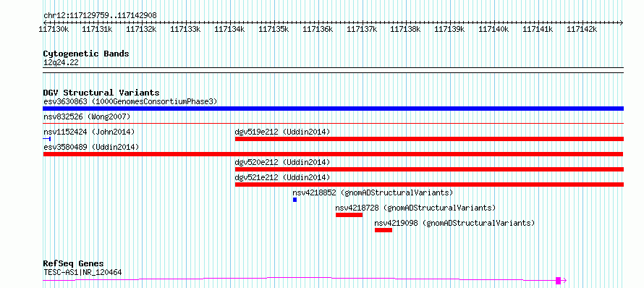The width and height of the screenshot is (644, 288).
Task: Select the dgv520e212 (Uddin2014) label
Action: click(282, 162)
